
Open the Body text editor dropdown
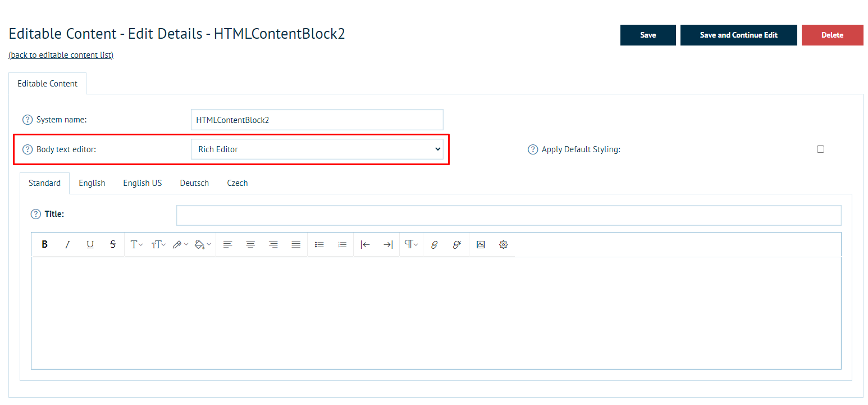click(317, 149)
